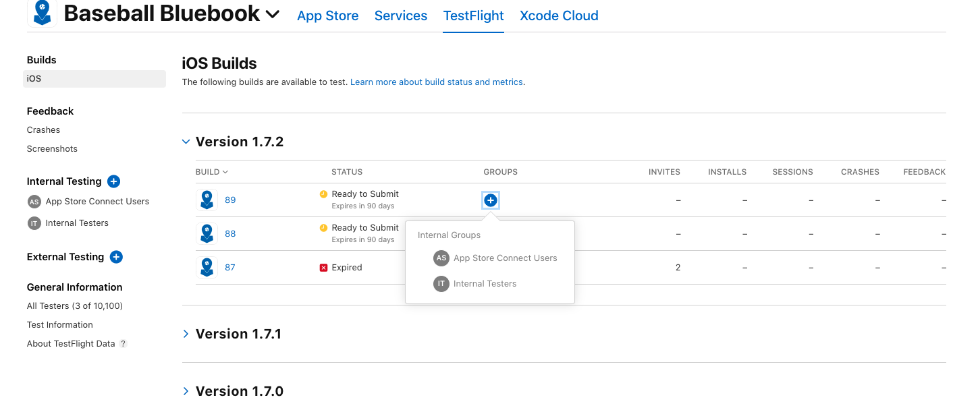Click the AS avatar in the sidebar
980x410 pixels.
34,202
